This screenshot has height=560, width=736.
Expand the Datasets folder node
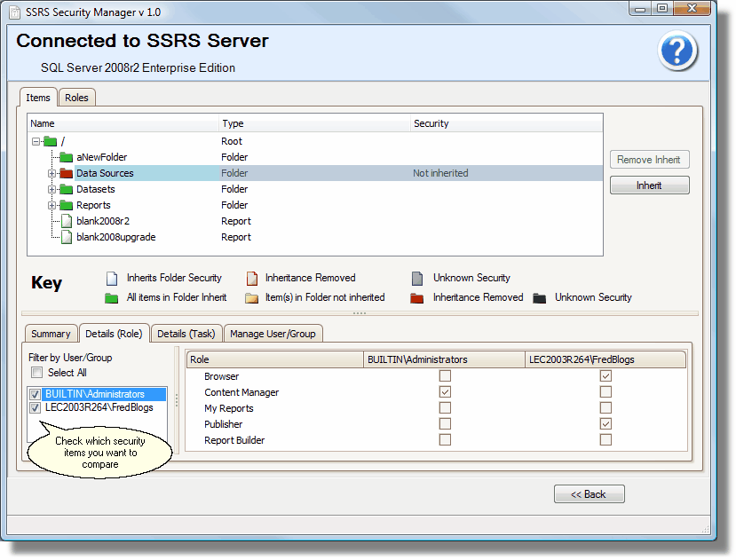[x=51, y=189]
